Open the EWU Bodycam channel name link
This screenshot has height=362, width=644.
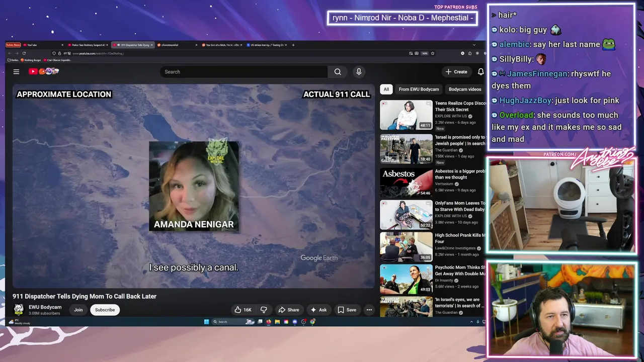coord(45,307)
